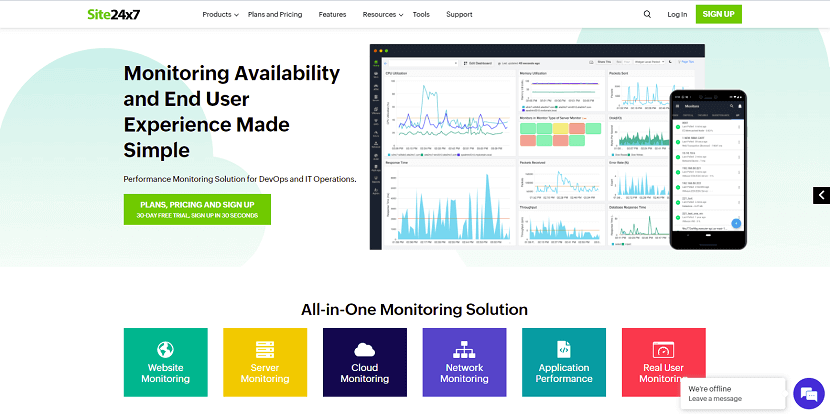Click the globe icon on Website Monitoring

(x=165, y=350)
